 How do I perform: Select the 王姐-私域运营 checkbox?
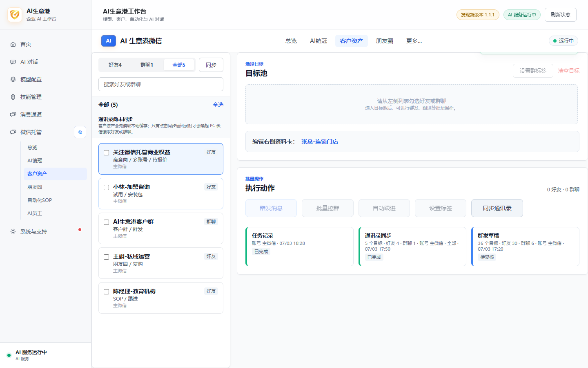pos(106,257)
